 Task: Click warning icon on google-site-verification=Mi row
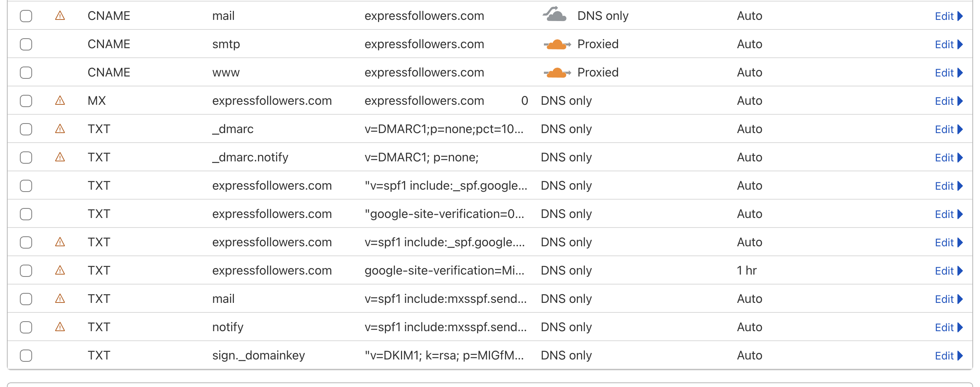point(60,270)
